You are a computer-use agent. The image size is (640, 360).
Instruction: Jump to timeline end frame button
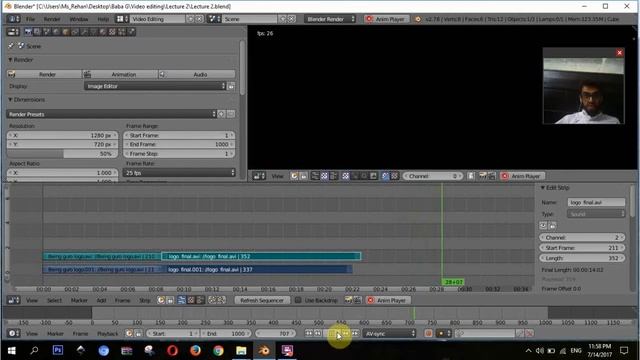pos(356,333)
